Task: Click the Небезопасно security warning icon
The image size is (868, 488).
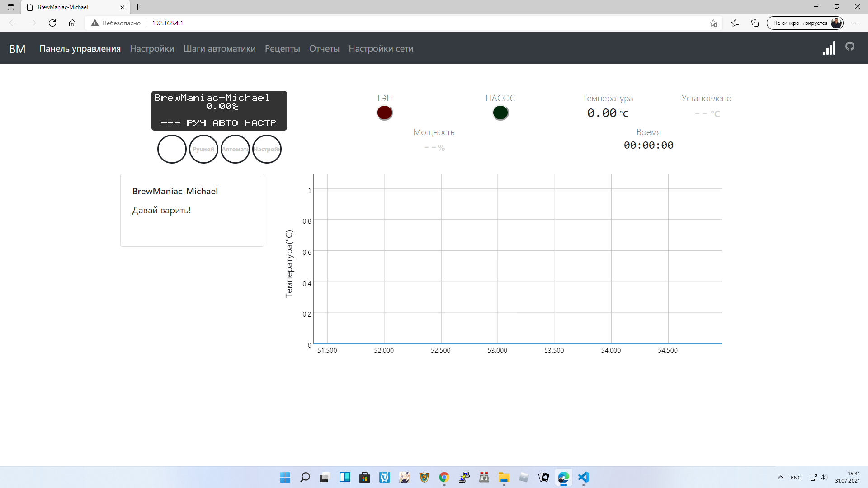Action: tap(94, 23)
